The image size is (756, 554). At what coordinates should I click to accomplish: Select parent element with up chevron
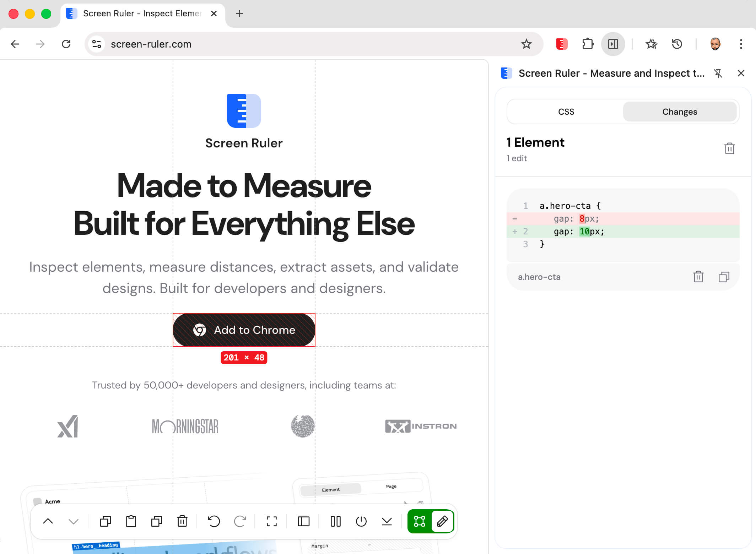click(48, 521)
